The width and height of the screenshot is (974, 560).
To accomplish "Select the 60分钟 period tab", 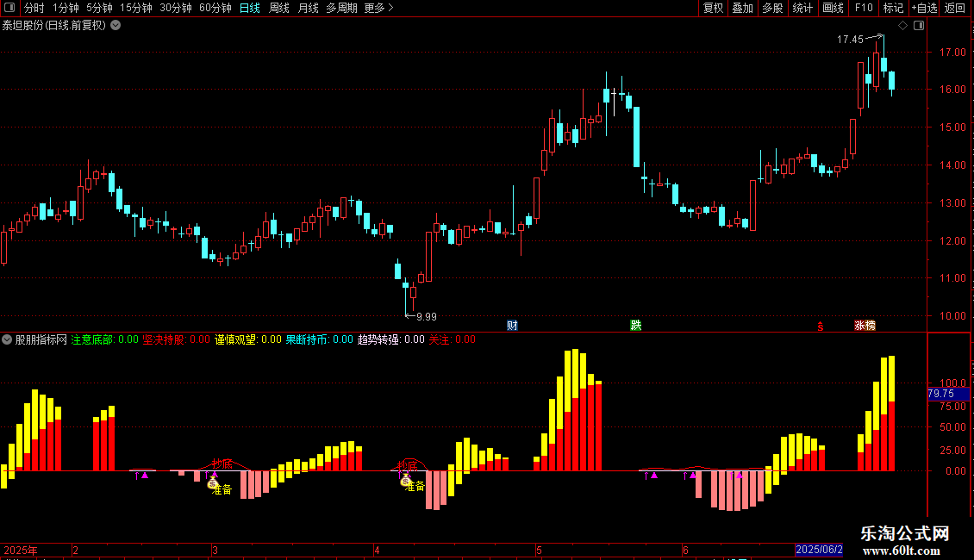I will click(215, 8).
